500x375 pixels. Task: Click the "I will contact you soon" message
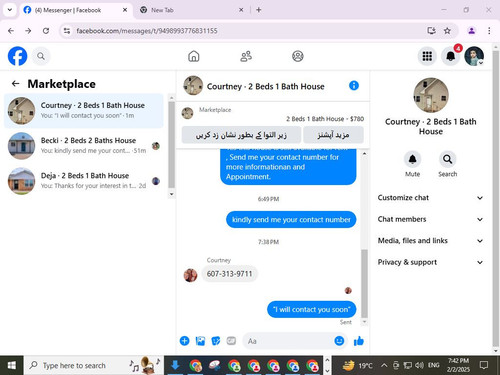tap(312, 309)
